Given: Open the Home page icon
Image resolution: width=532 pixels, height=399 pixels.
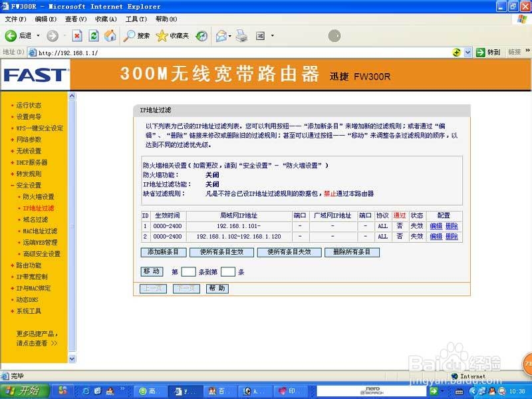Looking at the screenshot, I should click(110, 36).
